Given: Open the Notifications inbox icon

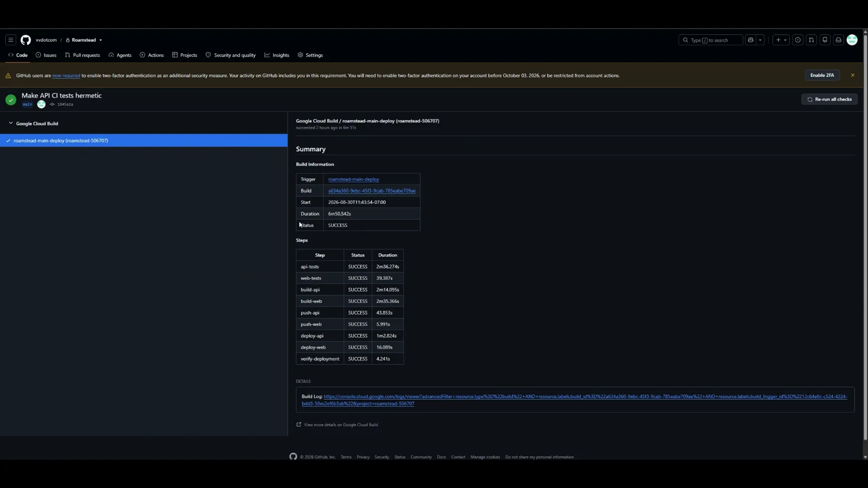Looking at the screenshot, I should (x=839, y=40).
